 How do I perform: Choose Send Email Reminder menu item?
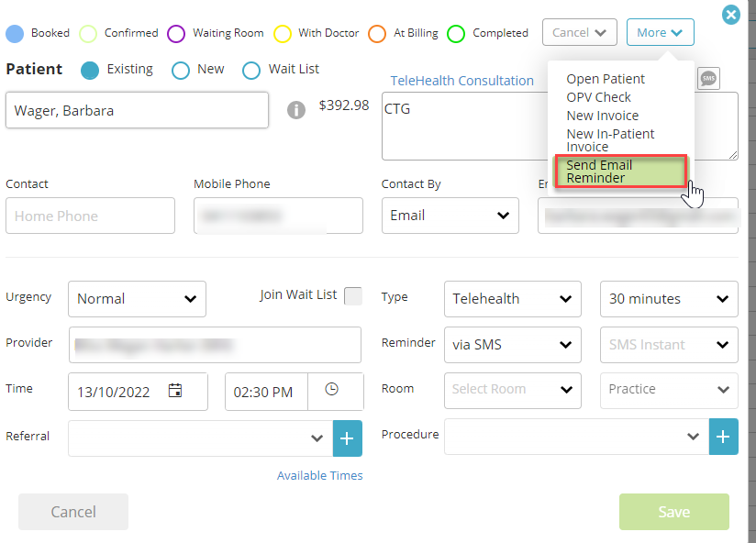621,172
